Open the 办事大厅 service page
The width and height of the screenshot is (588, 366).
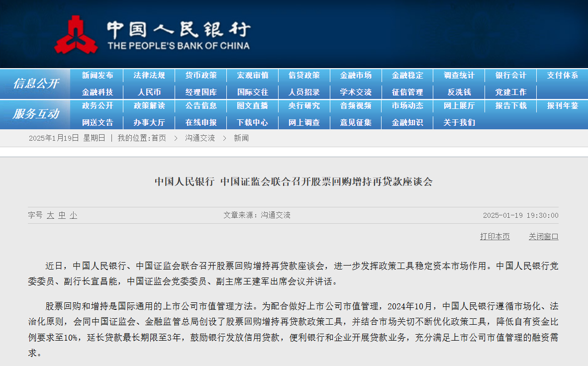149,122
